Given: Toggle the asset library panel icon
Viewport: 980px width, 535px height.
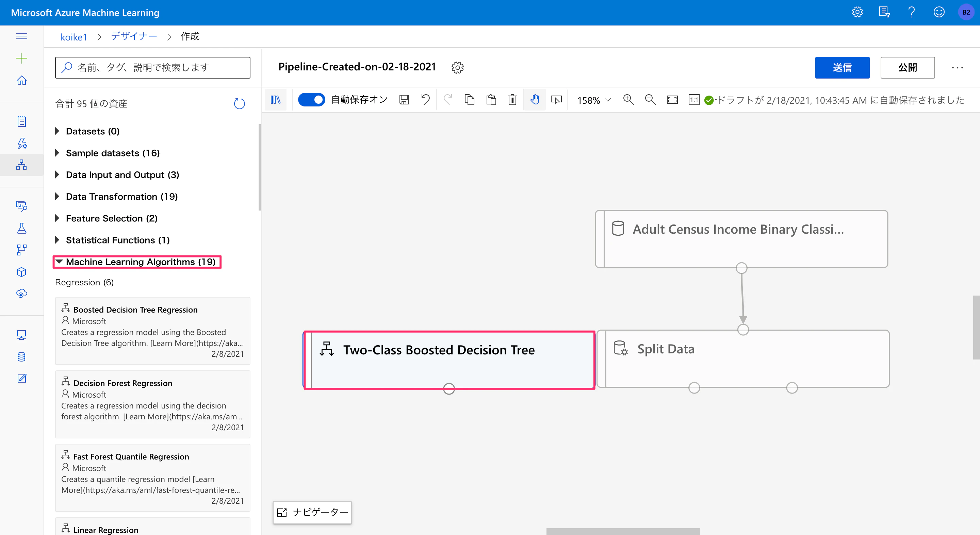Looking at the screenshot, I should pyautogui.click(x=275, y=100).
